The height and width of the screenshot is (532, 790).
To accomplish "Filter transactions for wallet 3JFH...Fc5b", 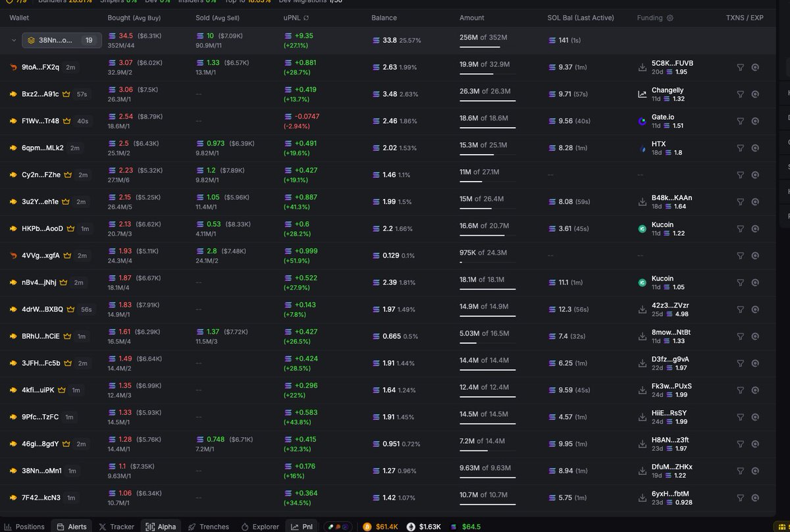I will point(740,363).
